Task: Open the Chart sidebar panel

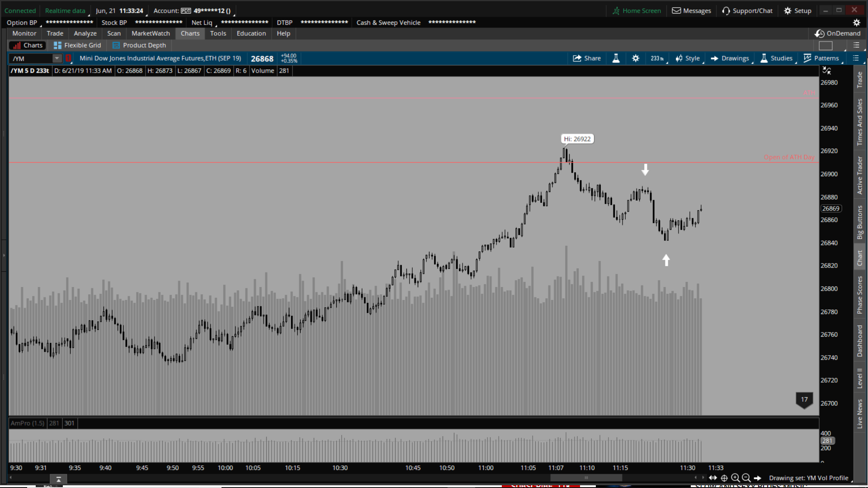Action: 860,258
